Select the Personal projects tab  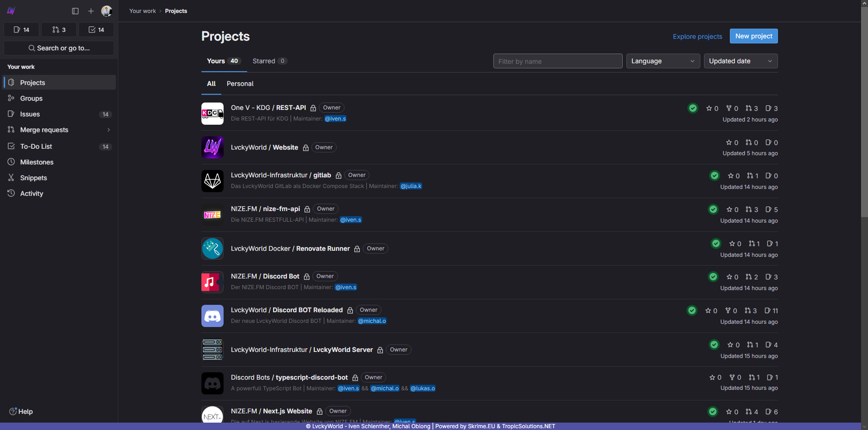(x=240, y=84)
